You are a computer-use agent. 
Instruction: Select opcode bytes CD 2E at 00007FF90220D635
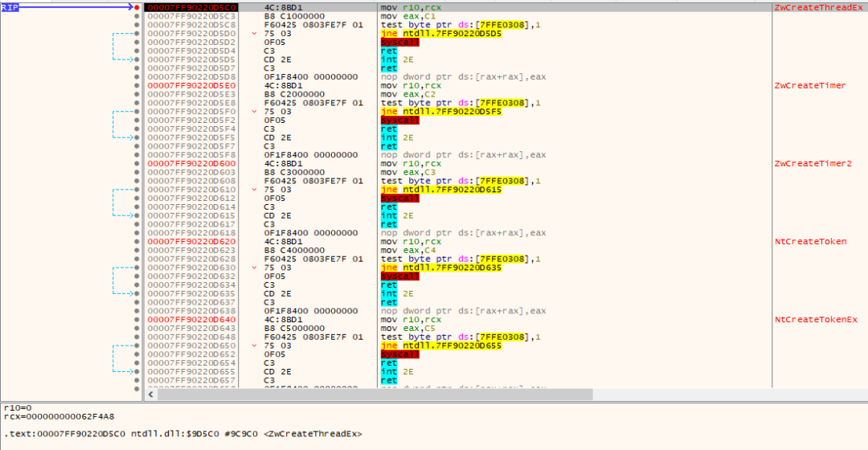277,293
